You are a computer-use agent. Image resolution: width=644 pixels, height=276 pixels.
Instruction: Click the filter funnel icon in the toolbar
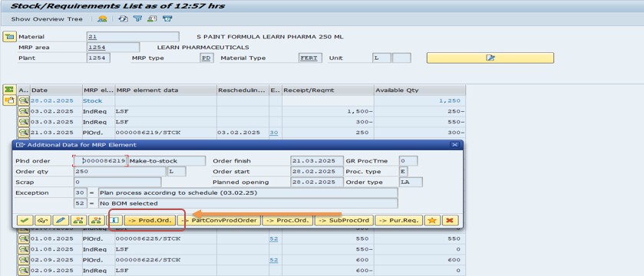click(137, 19)
